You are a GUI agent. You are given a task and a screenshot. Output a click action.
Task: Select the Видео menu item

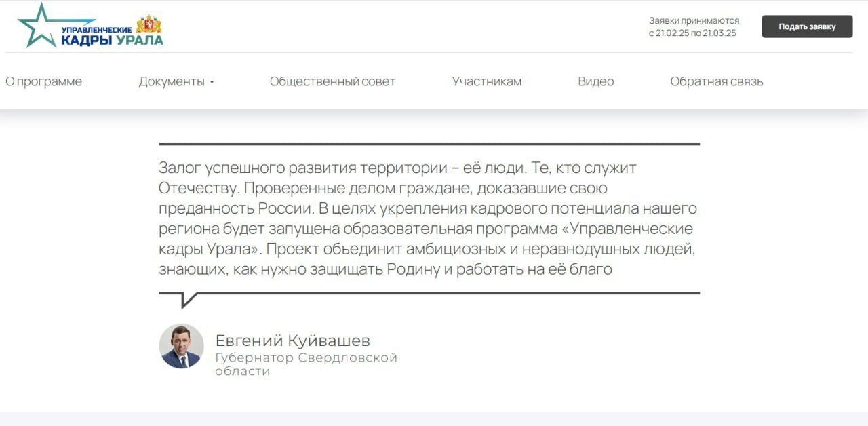596,81
